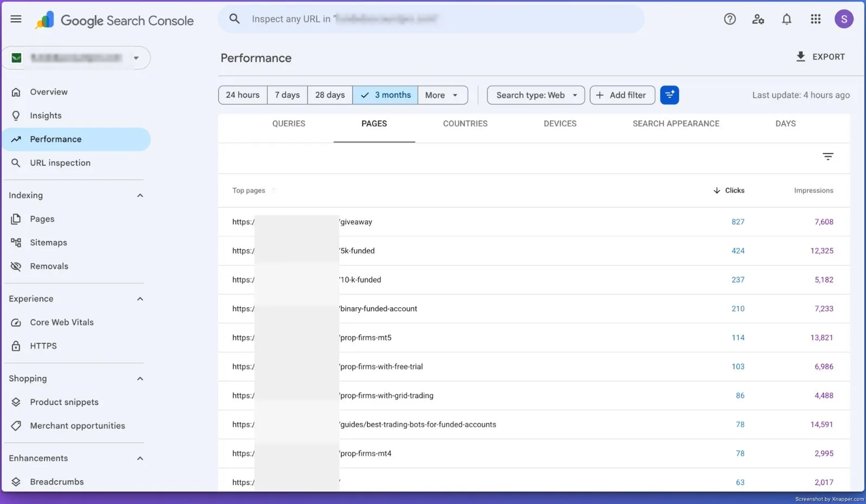
Task: Open the giveaway page row
Action: tap(534, 222)
